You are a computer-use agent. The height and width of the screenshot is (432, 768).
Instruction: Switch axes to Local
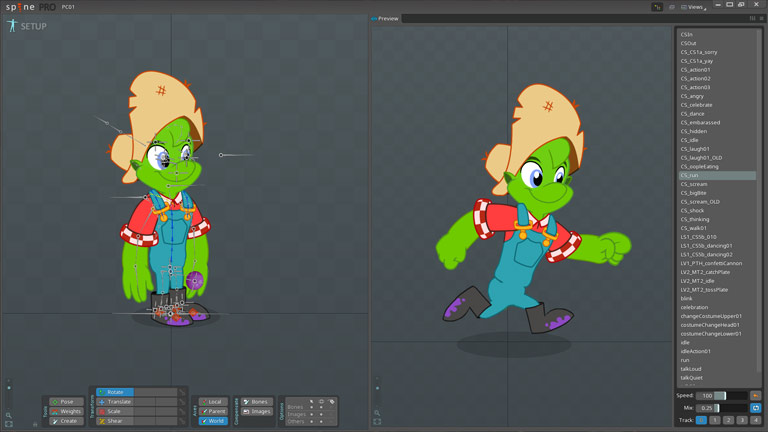pos(213,402)
